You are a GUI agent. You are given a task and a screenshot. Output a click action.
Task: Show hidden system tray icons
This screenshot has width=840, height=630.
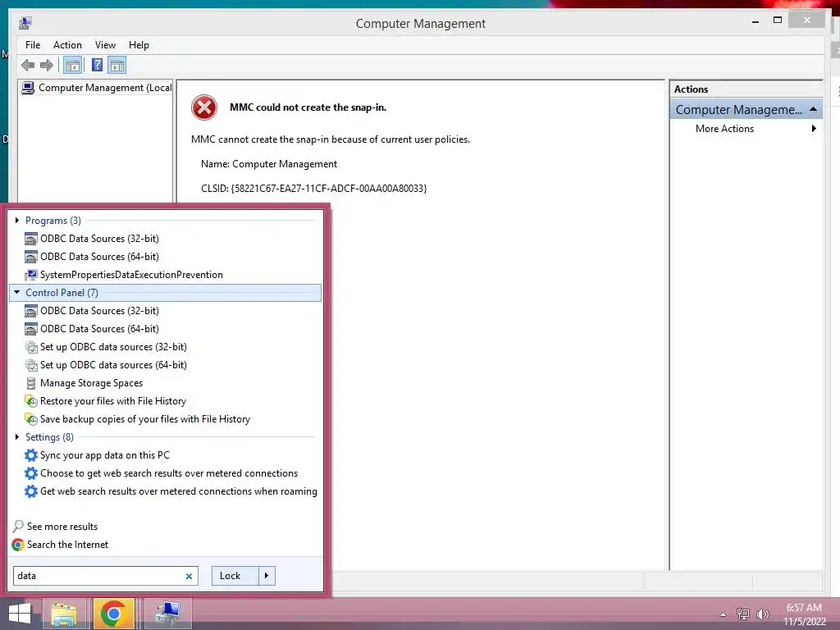point(724,614)
